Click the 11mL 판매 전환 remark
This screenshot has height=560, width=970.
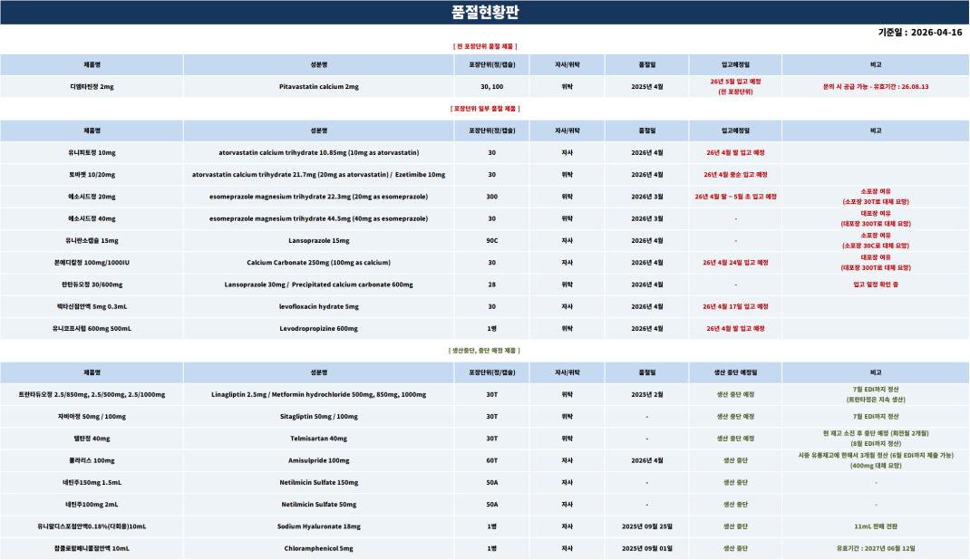(x=876, y=526)
